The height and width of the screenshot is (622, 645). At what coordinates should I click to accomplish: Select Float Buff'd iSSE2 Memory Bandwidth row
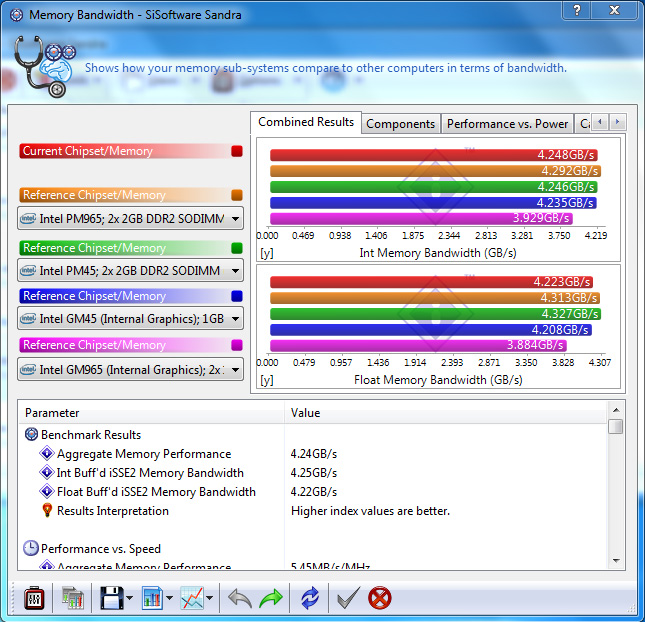tap(313, 492)
